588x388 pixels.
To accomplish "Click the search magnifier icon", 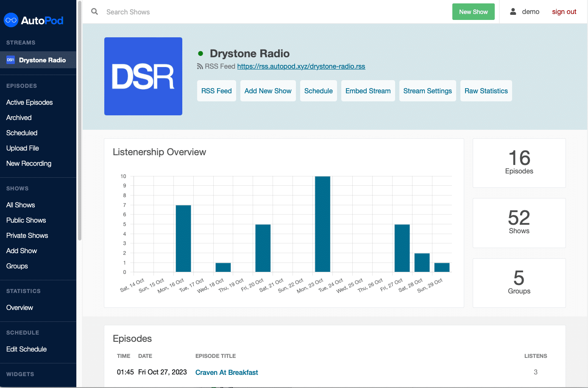I will tap(95, 11).
